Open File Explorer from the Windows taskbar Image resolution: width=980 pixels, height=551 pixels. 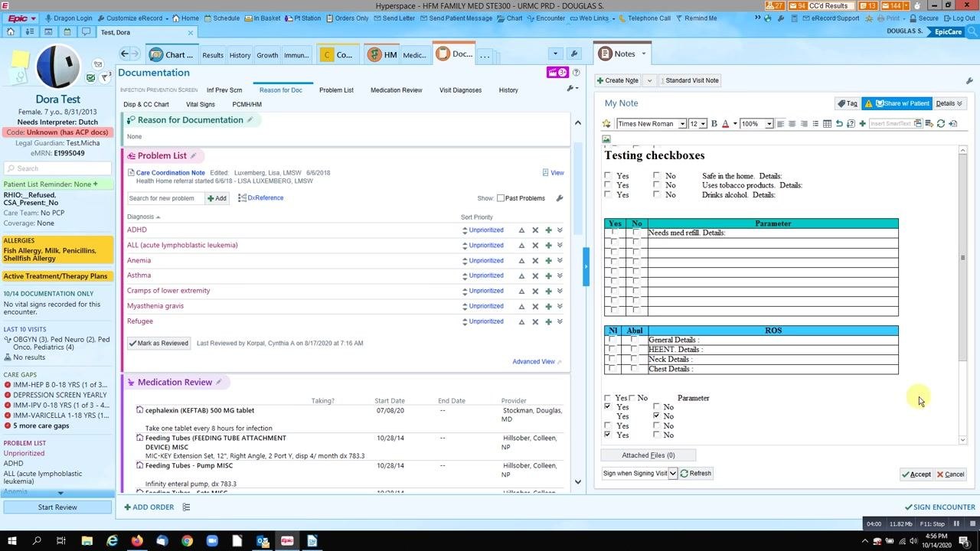click(x=87, y=541)
